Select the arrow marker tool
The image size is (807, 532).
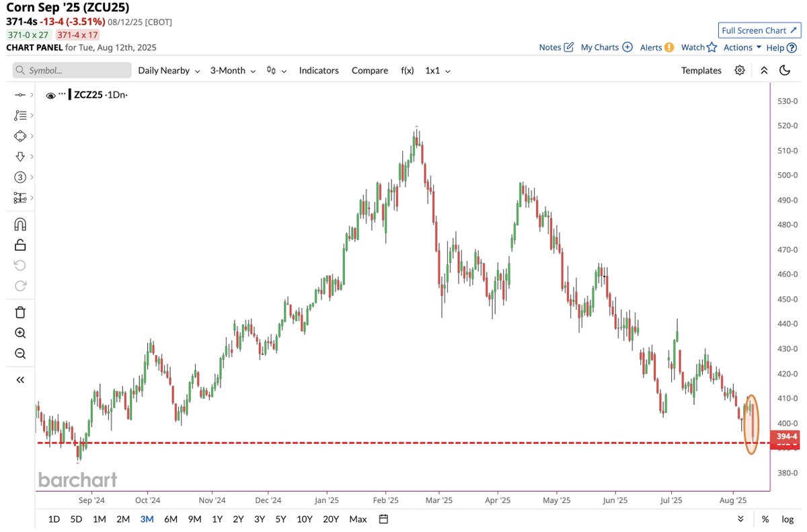click(20, 156)
